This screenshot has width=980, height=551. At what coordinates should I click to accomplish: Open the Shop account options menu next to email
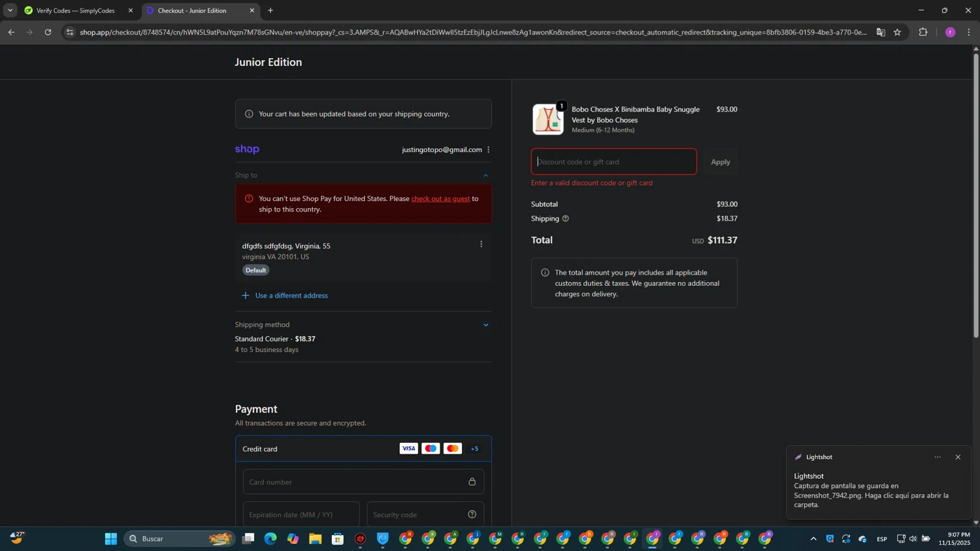click(488, 150)
